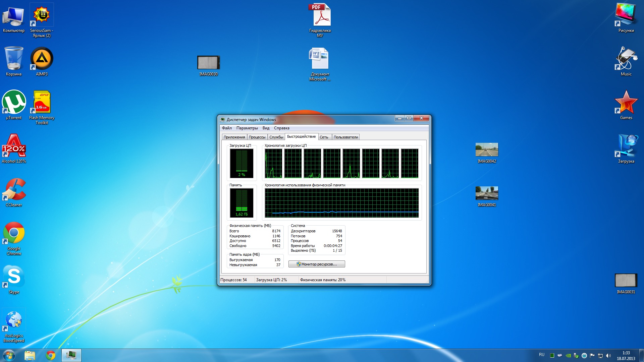The height and width of the screenshot is (362, 644).
Task: Click the physical memory history graph
Action: tap(341, 203)
